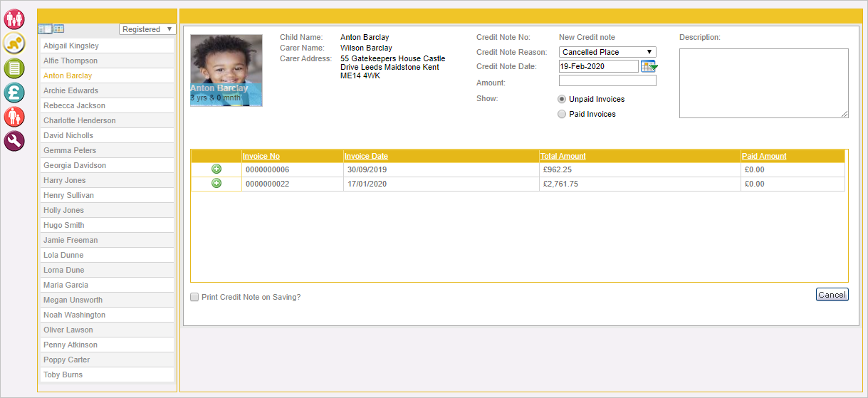Click invoice date 30/09/2019 cell

441,169
